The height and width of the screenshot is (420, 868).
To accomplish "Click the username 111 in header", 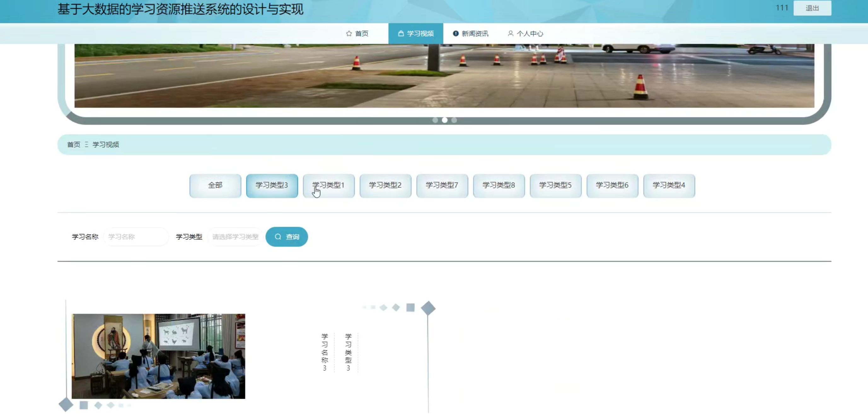I will coord(782,8).
